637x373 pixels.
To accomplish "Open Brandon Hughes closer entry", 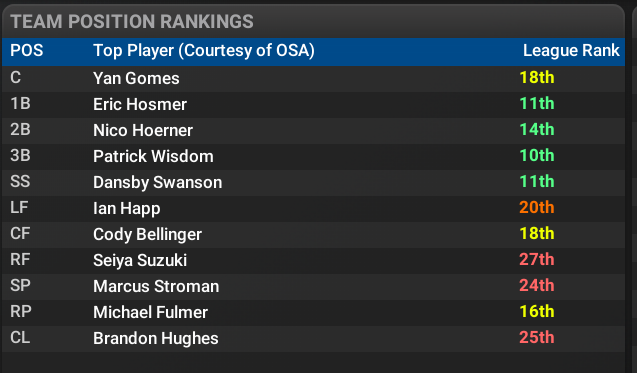I will coord(156,338).
